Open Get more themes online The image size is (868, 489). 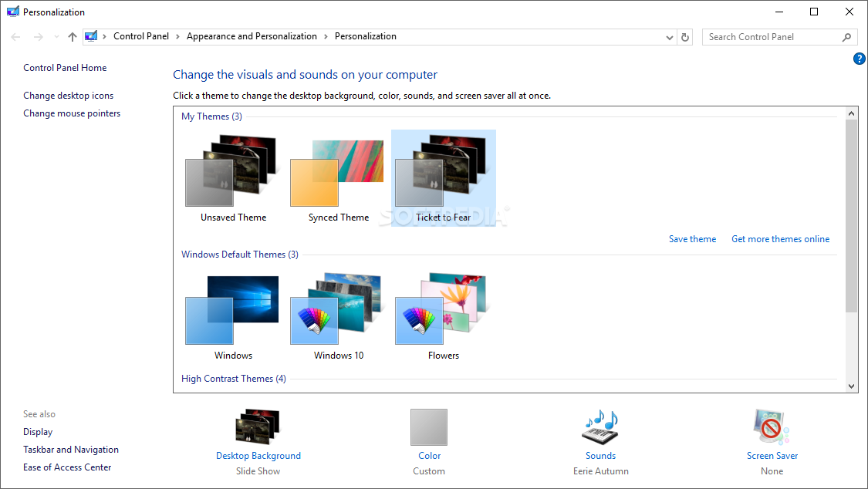pos(781,239)
